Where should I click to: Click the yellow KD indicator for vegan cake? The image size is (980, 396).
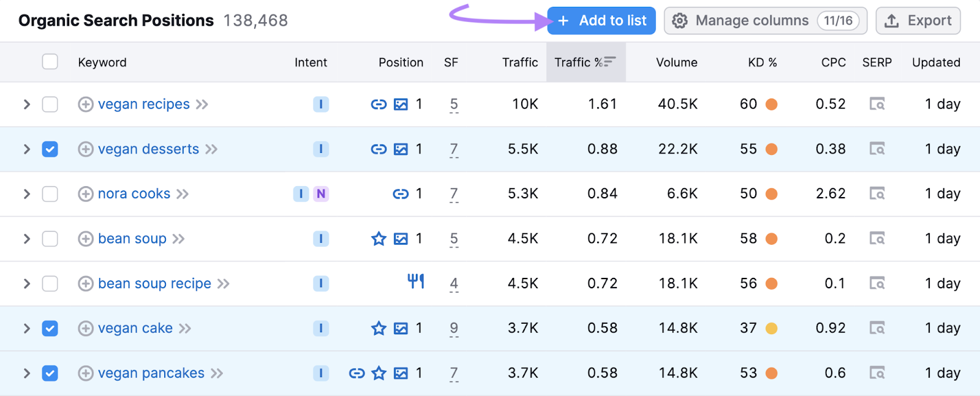click(772, 329)
